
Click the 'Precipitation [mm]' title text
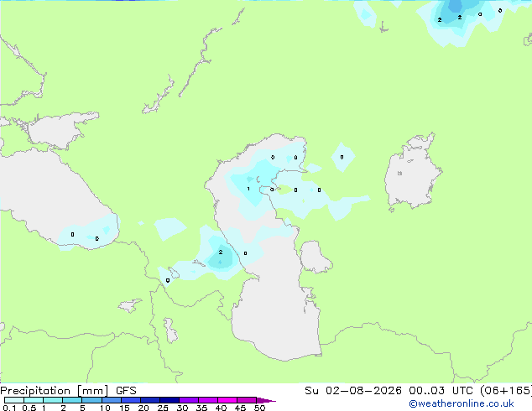coord(55,391)
